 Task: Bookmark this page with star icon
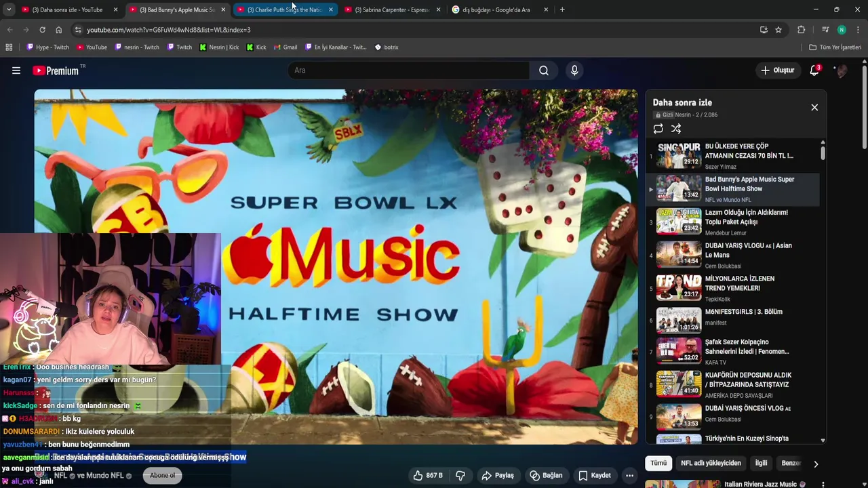[x=778, y=30]
